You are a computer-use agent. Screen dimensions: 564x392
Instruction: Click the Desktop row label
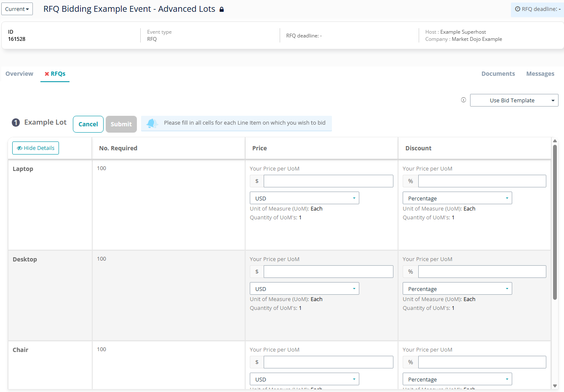pyautogui.click(x=25, y=259)
